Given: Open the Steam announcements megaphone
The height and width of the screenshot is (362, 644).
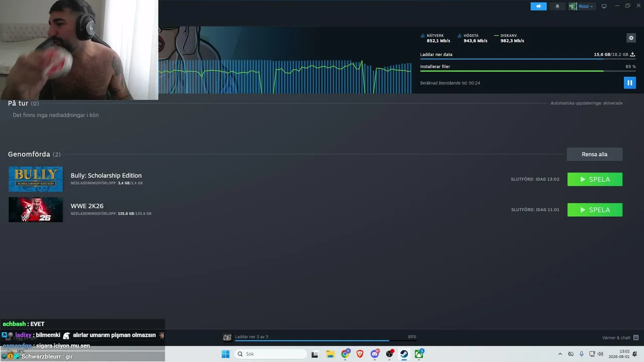Looking at the screenshot, I should (538, 7).
